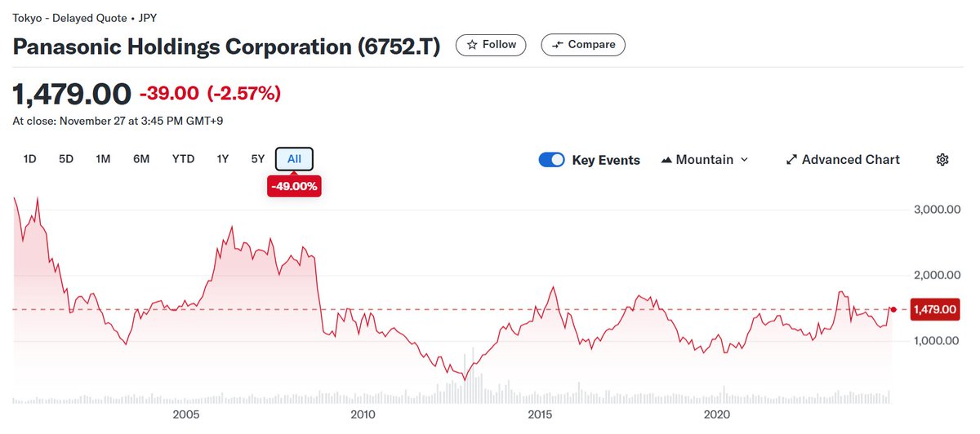Click the Compare arrows icon
The image size is (980, 434).
point(559,45)
